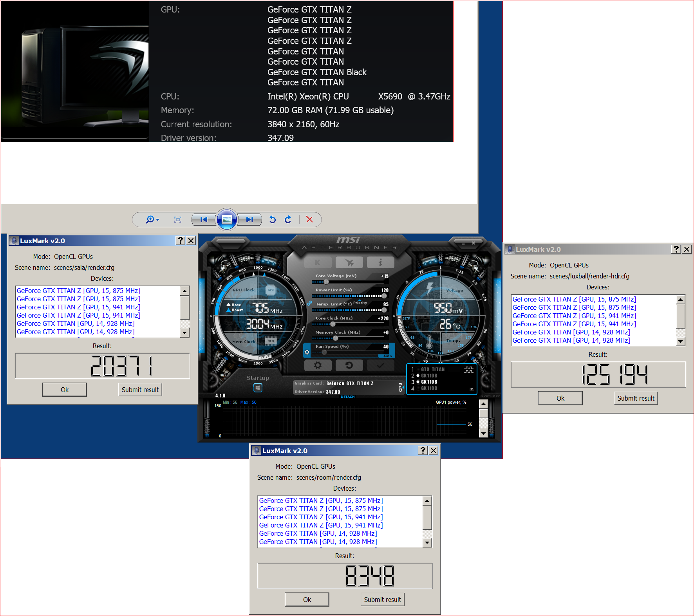
Task: Click the help button in room LuxMark window
Action: tap(423, 450)
